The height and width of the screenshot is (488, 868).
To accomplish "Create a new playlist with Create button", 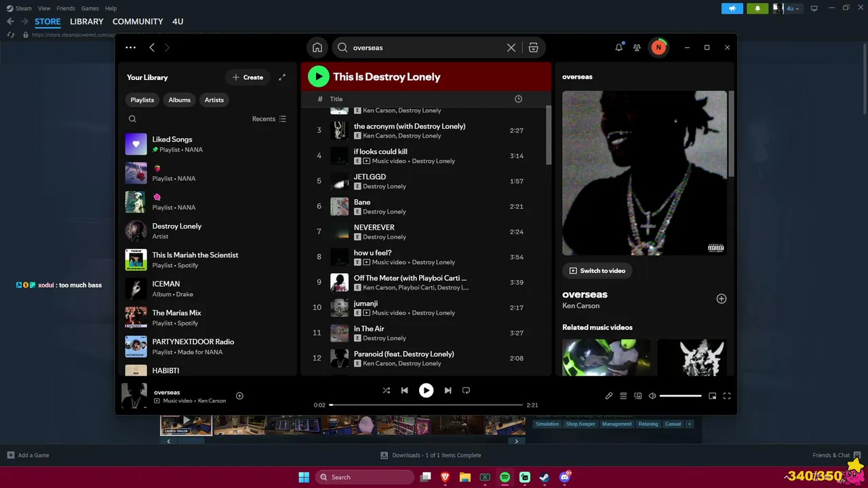I will pos(248,77).
